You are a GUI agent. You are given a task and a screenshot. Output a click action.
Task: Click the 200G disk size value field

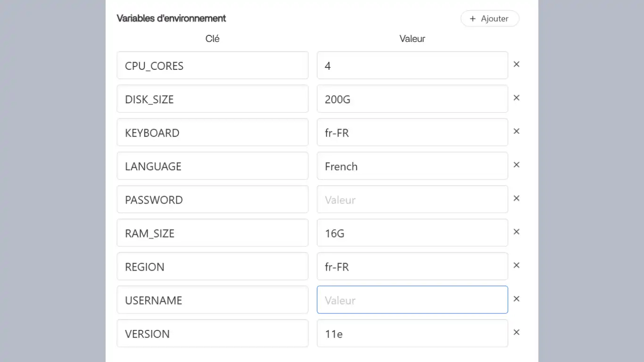tap(412, 99)
